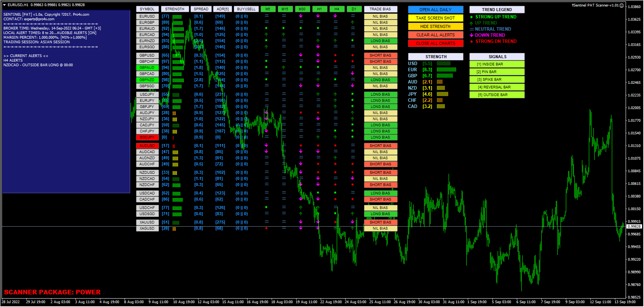Select the M15 timeframe column header
The width and height of the screenshot is (644, 307).
(285, 9)
